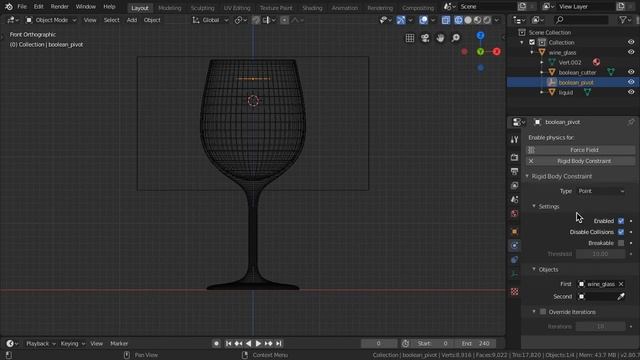Collapse the Settings subpanel
The height and width of the screenshot is (360, 640).
(534, 207)
